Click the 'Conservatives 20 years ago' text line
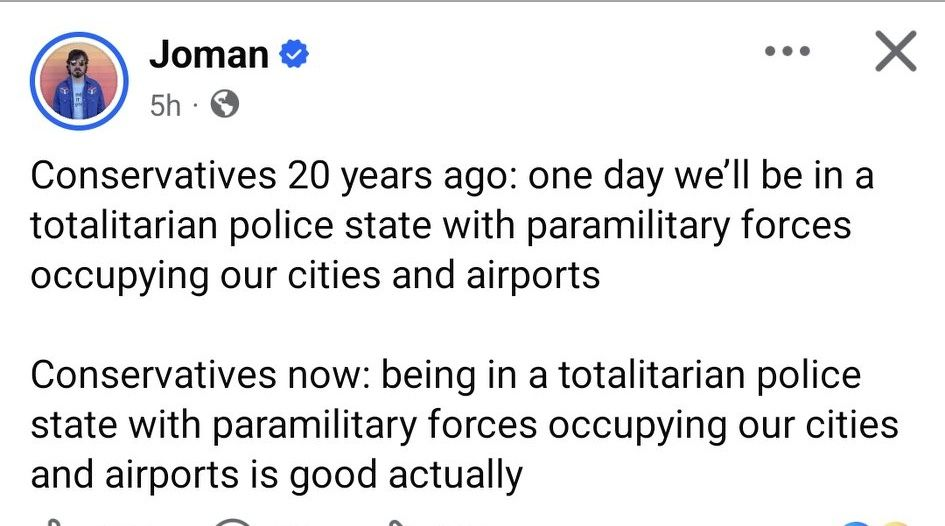945x526 pixels. (452, 176)
